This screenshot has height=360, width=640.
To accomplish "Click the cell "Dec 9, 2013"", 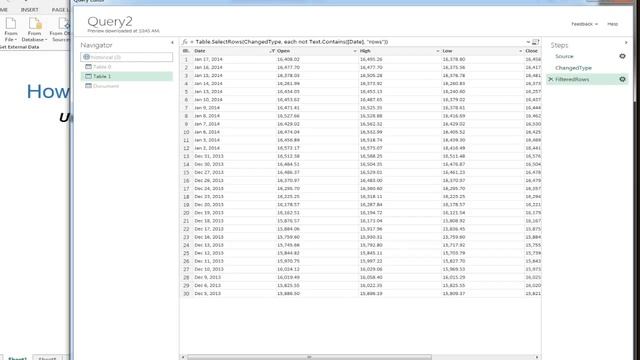I will click(207, 277).
